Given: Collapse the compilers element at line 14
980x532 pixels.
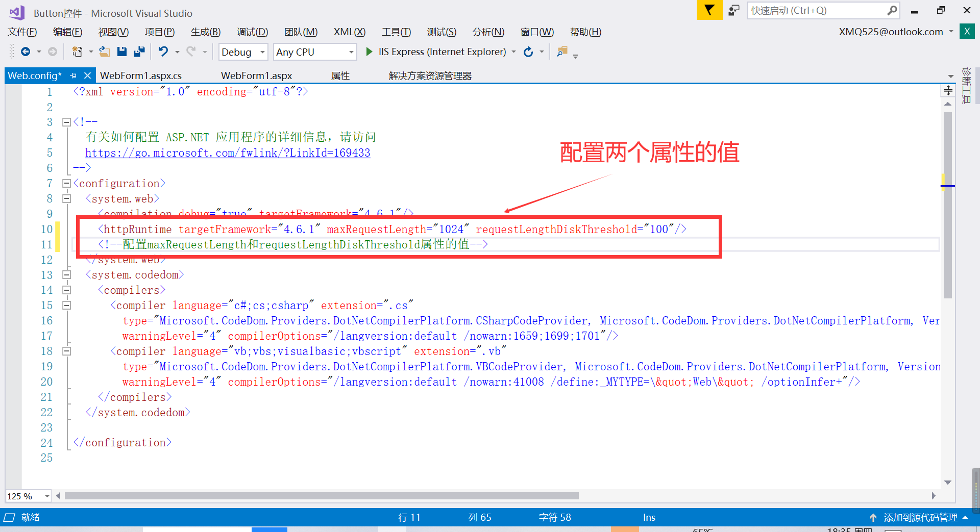Looking at the screenshot, I should click(x=66, y=290).
